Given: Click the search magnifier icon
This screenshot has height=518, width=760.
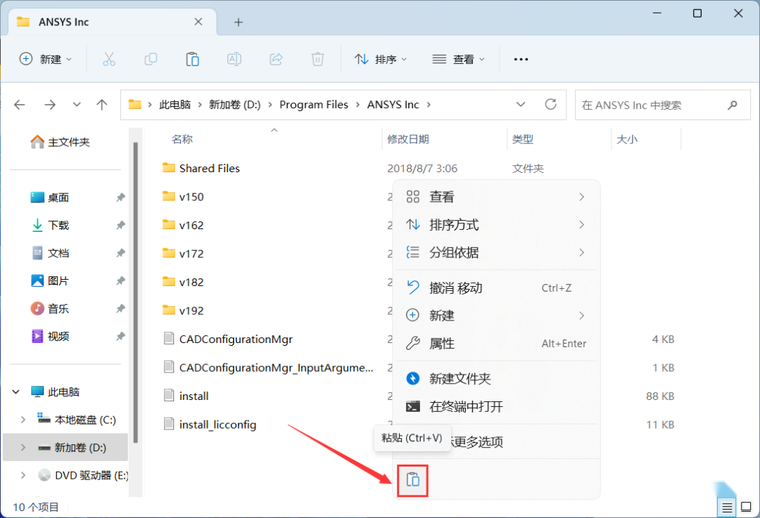Looking at the screenshot, I should click(x=732, y=105).
